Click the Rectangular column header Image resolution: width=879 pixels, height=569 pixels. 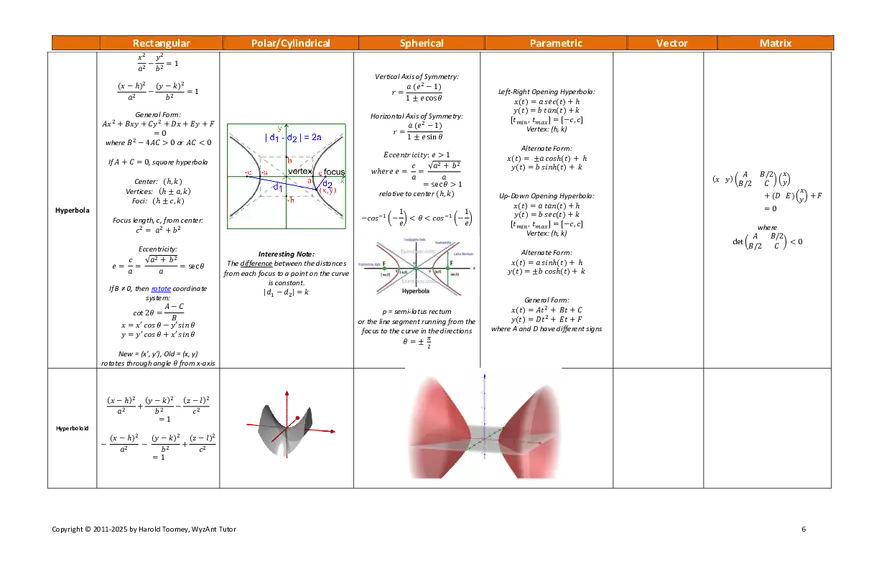click(161, 43)
